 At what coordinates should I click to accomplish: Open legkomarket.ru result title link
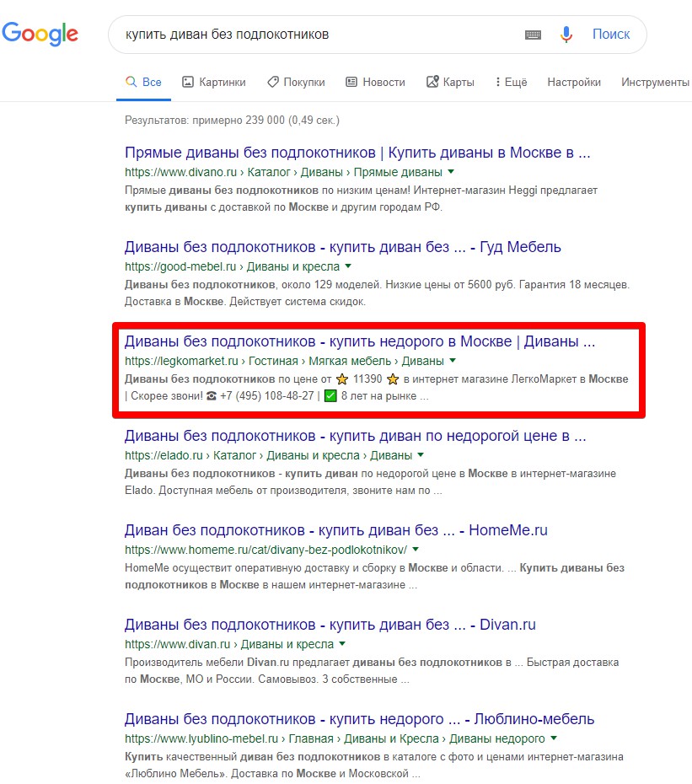[360, 341]
